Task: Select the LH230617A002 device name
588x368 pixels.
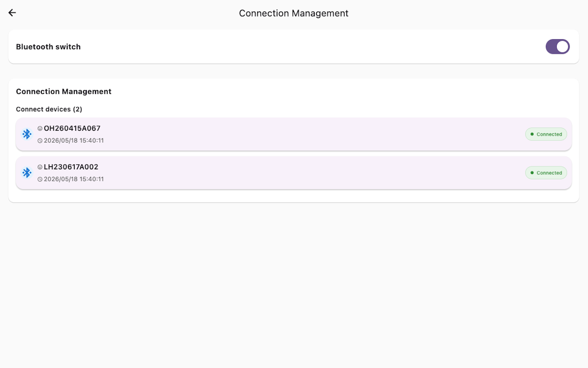Action: pos(71,167)
